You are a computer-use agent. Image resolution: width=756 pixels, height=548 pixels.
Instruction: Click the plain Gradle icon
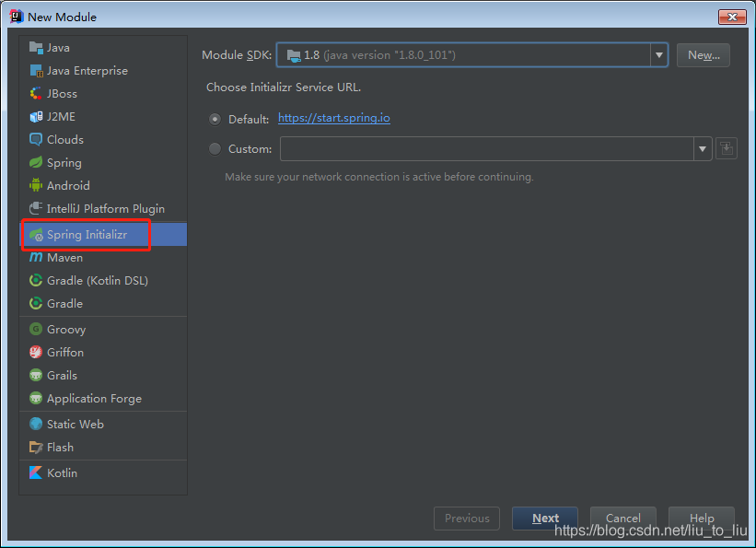[36, 303]
